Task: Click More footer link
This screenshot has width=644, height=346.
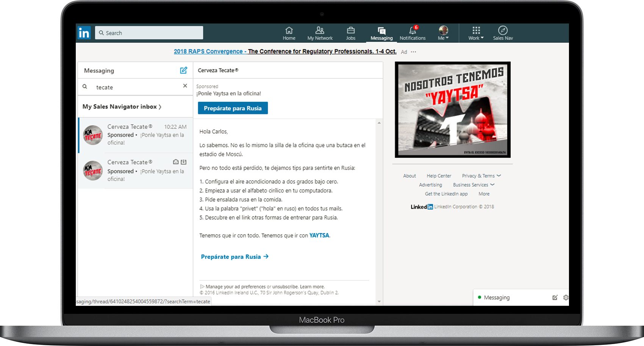Action: (484, 194)
